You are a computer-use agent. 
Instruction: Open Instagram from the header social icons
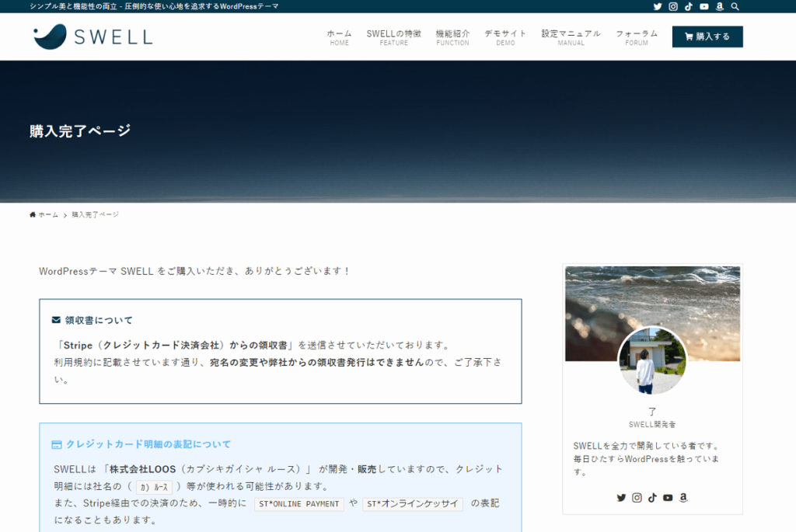tap(672, 6)
